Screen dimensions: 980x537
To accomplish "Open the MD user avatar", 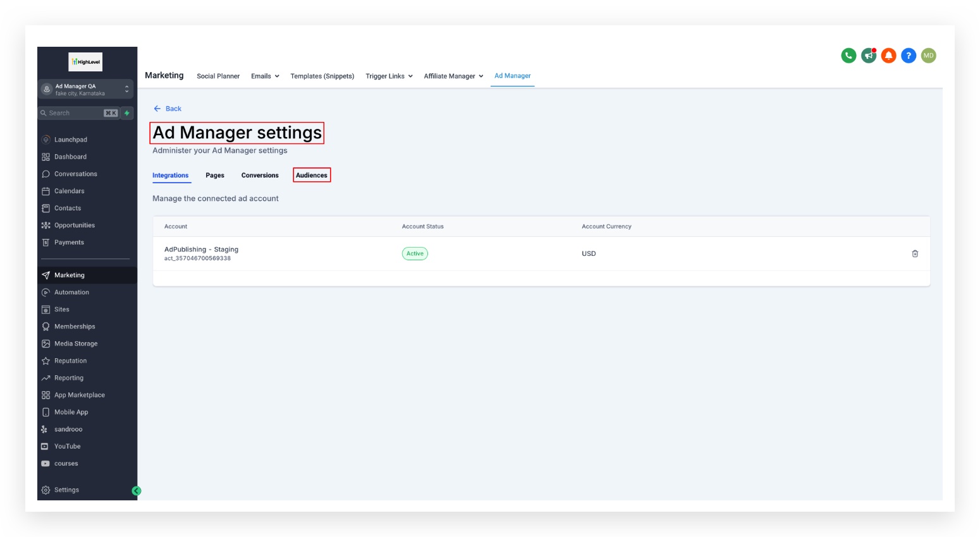I will click(x=928, y=56).
